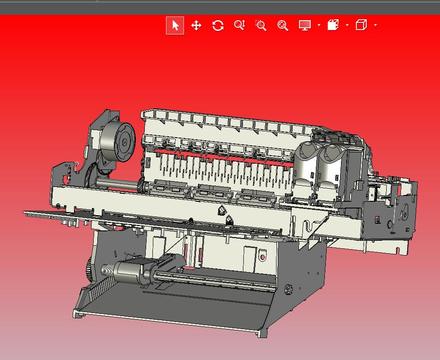This screenshot has width=440, height=360.
Task: Click the round screw on base side panel
Action: 288,289
